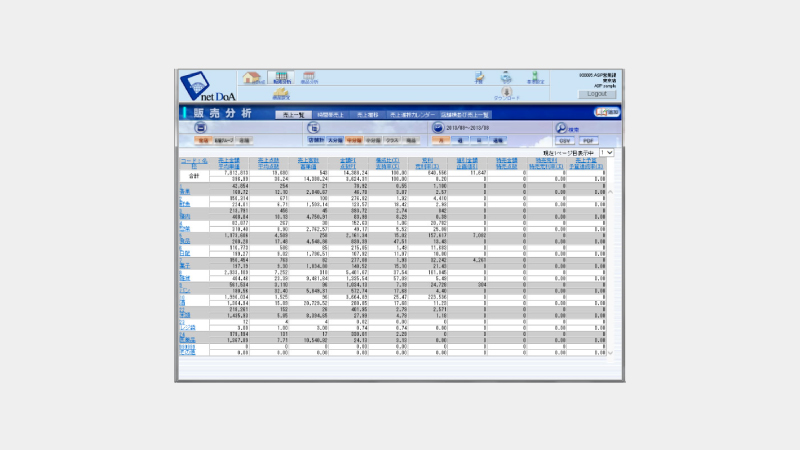
Task: Click the magnifier 検索 icon
Action: click(561, 128)
